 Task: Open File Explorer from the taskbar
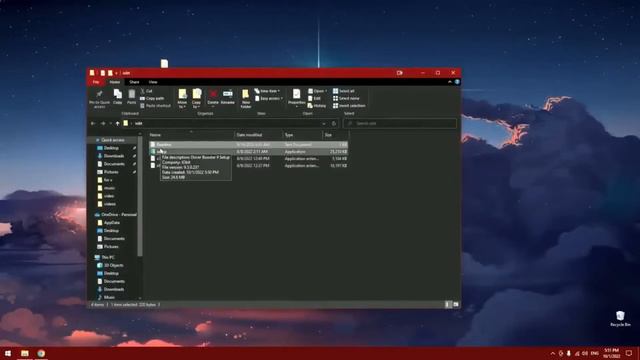click(x=24, y=353)
